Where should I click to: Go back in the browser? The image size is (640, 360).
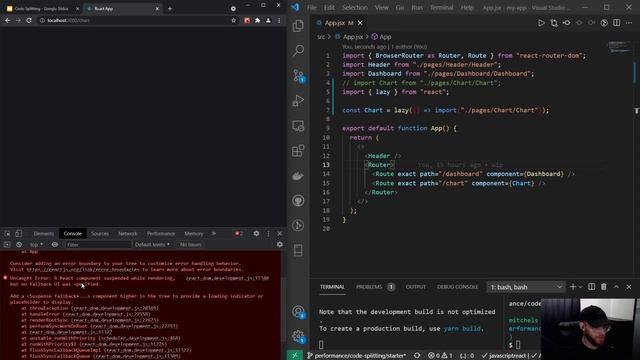click(8, 20)
